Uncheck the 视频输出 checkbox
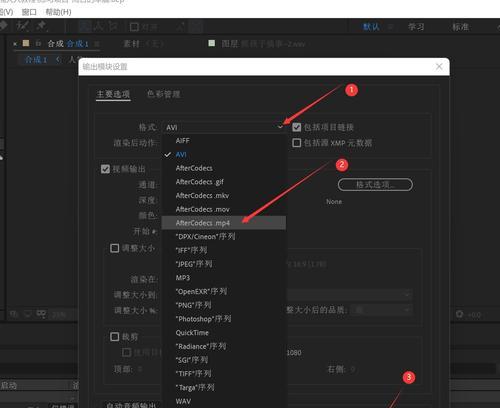The height and width of the screenshot is (408, 500). point(105,169)
